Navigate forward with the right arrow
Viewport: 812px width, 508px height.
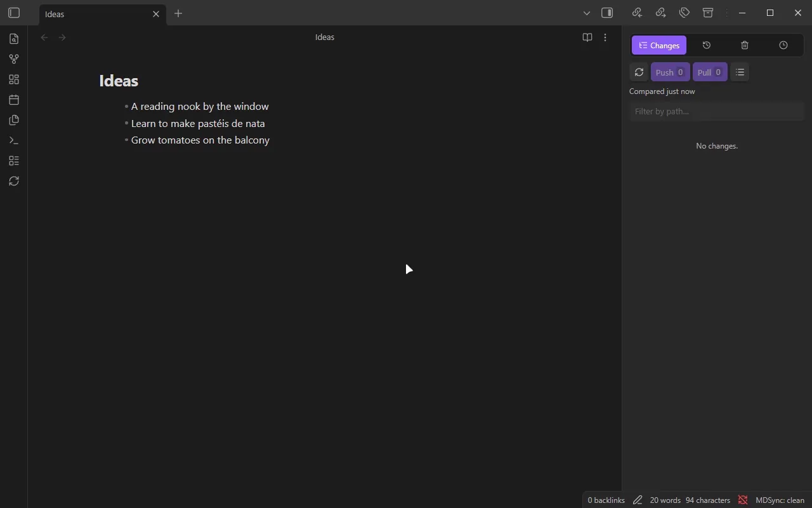click(x=62, y=37)
